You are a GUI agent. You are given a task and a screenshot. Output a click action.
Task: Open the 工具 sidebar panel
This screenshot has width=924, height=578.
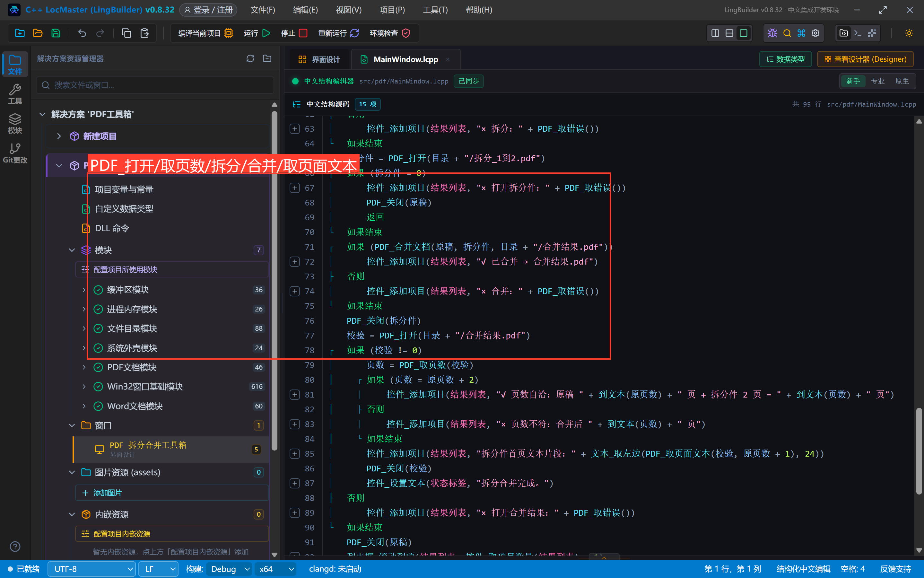15,94
